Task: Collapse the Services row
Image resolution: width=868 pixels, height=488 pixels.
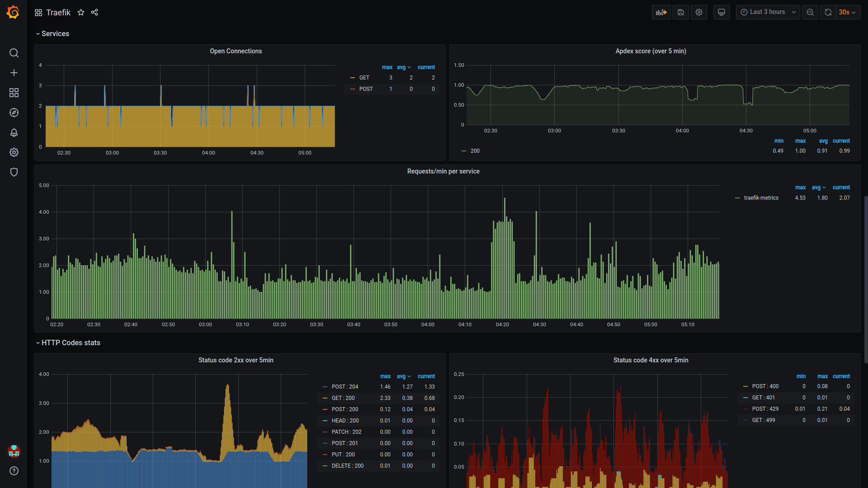Action: (55, 34)
